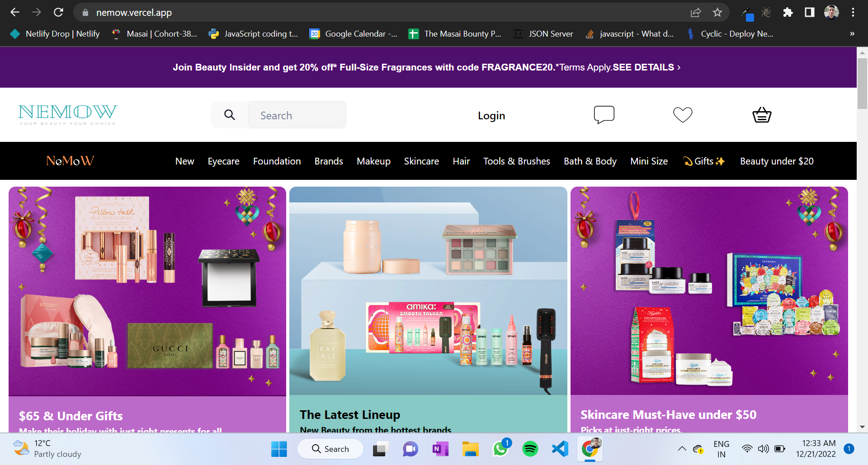Open the wishlist heart icon
This screenshot has height=465, width=868.
[x=683, y=115]
